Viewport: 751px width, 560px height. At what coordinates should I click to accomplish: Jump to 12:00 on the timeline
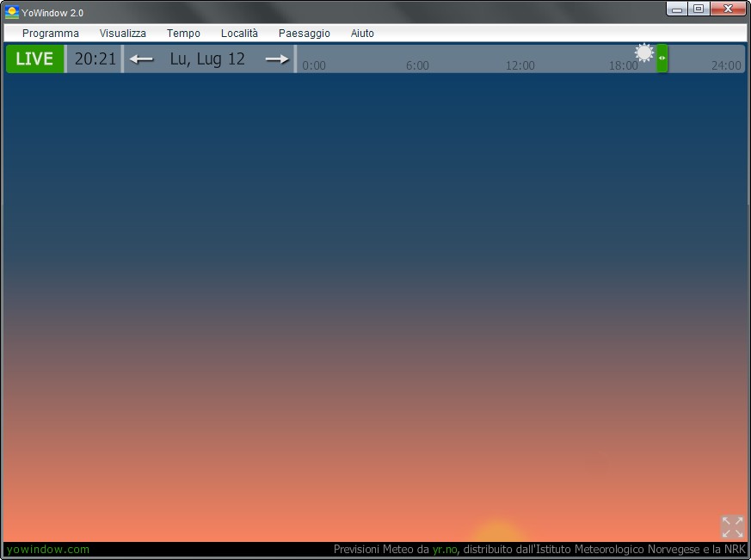click(x=520, y=65)
